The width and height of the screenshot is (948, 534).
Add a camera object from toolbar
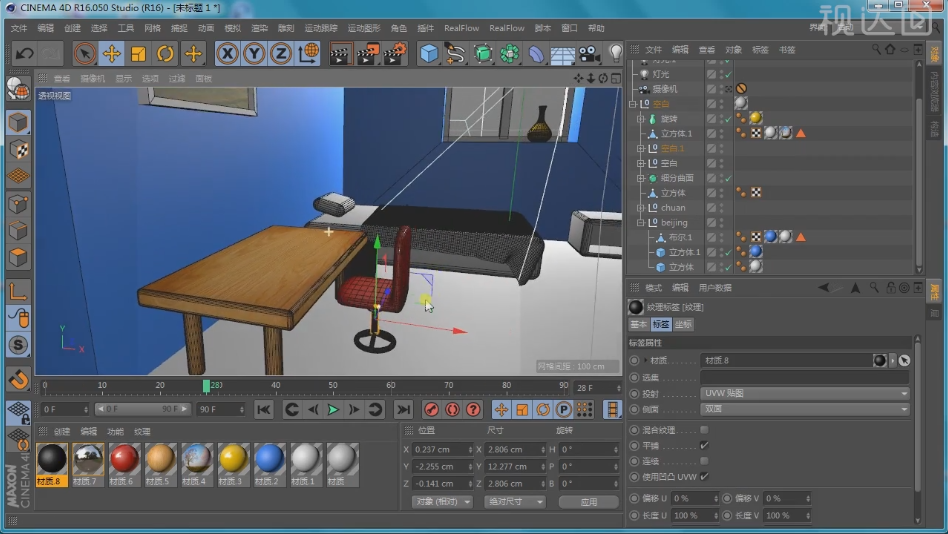pyautogui.click(x=589, y=54)
